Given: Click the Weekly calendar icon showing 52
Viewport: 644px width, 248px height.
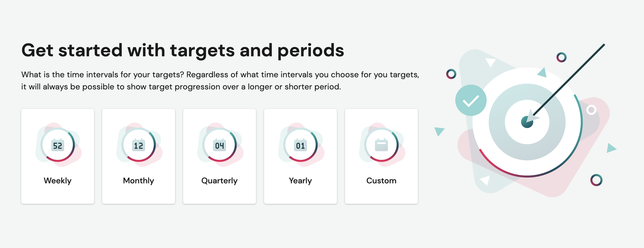Looking at the screenshot, I should pyautogui.click(x=58, y=145).
